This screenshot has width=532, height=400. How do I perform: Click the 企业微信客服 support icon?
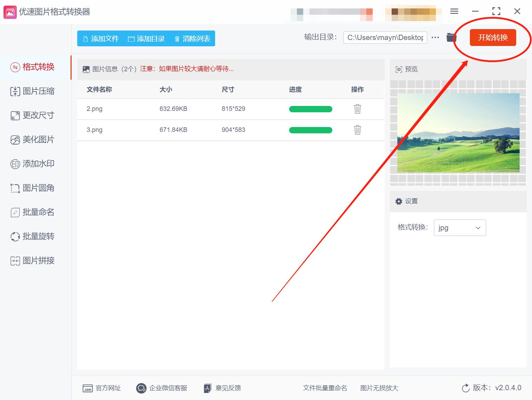(x=141, y=388)
